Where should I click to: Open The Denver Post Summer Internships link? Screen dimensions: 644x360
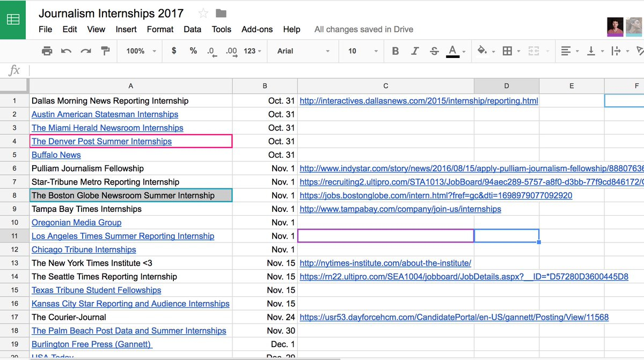tap(101, 141)
